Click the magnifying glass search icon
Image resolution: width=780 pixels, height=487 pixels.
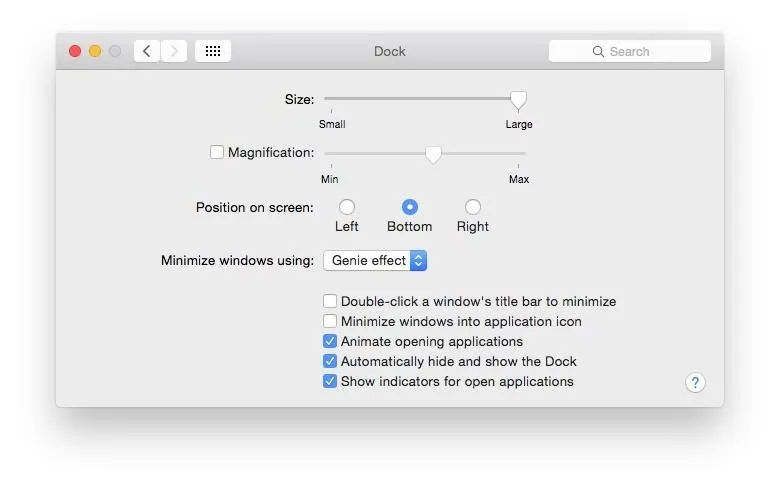pyautogui.click(x=598, y=52)
